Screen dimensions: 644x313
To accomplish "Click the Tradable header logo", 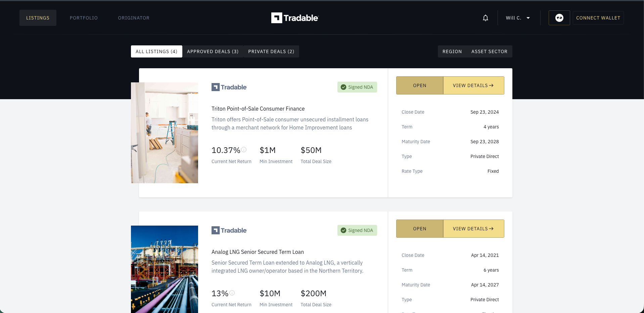I will [295, 18].
